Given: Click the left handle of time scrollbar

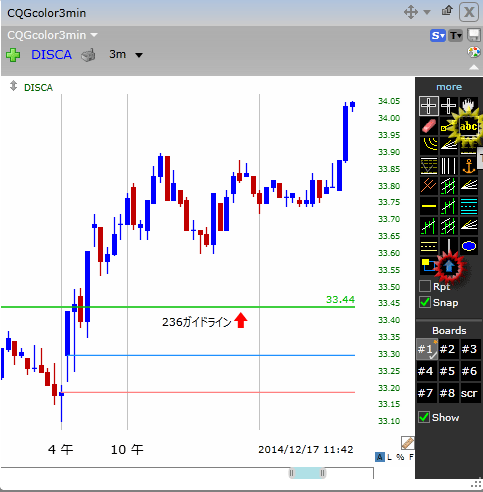Looking at the screenshot, I should pyautogui.click(x=292, y=473).
